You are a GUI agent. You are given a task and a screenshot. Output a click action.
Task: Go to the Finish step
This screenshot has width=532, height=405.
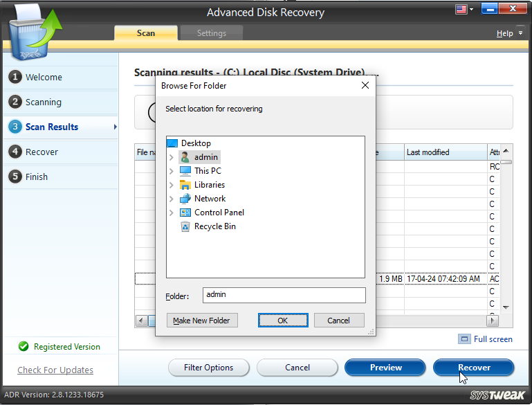(37, 177)
